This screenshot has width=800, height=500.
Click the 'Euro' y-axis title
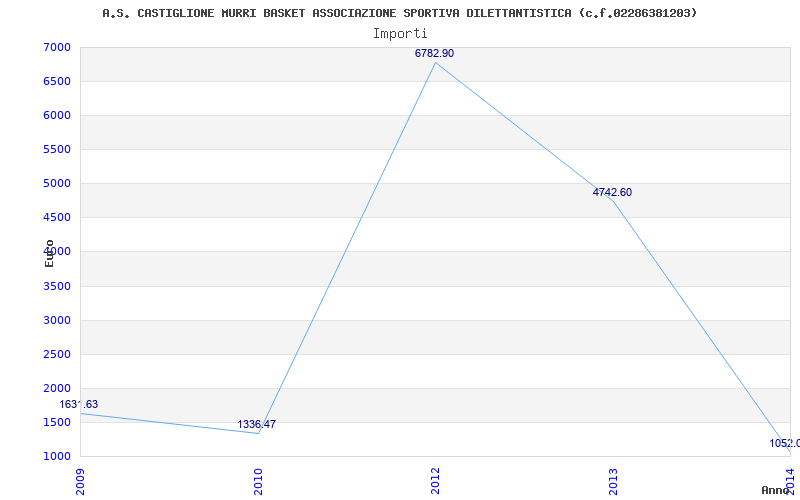(49, 253)
